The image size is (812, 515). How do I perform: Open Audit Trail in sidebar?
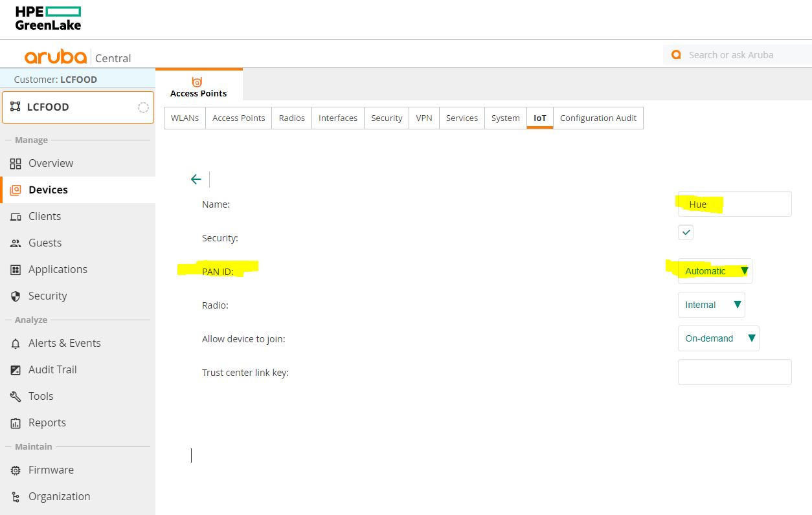[x=52, y=370]
